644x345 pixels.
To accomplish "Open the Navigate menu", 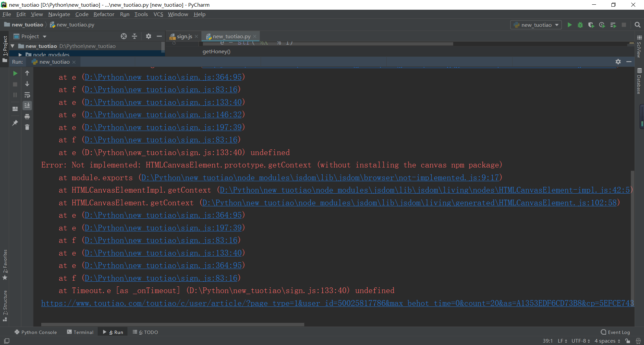I will click(x=59, y=14).
